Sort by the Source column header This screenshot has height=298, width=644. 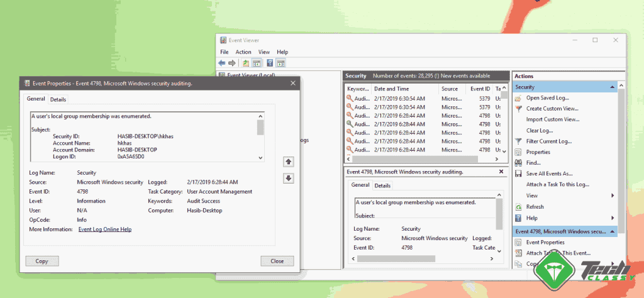[452, 89]
